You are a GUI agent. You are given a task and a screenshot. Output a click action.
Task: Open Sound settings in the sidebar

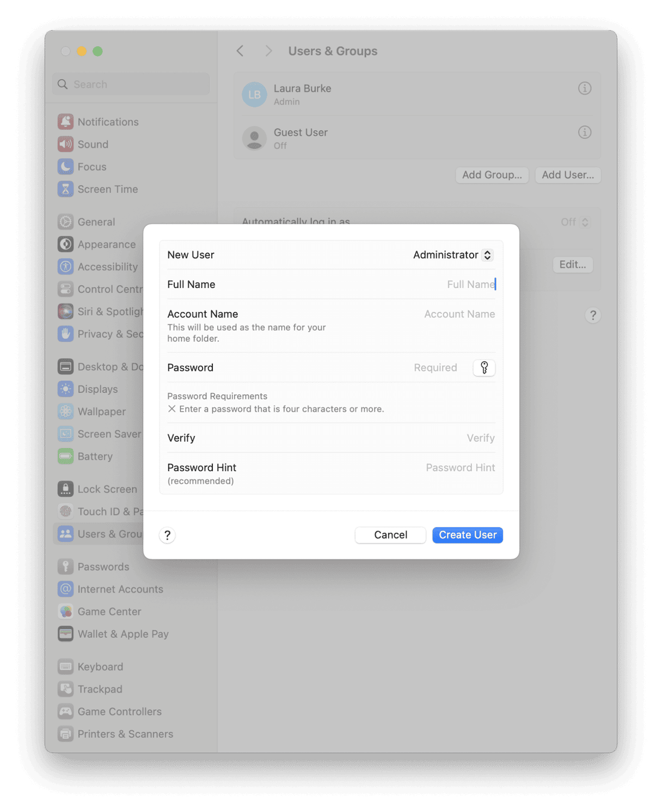click(x=93, y=144)
